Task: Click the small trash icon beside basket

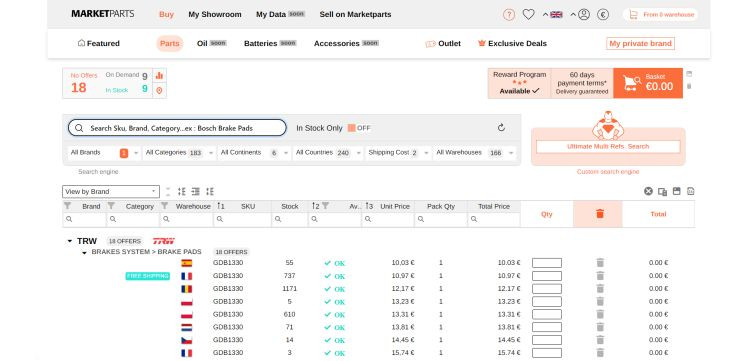Action: click(x=689, y=87)
